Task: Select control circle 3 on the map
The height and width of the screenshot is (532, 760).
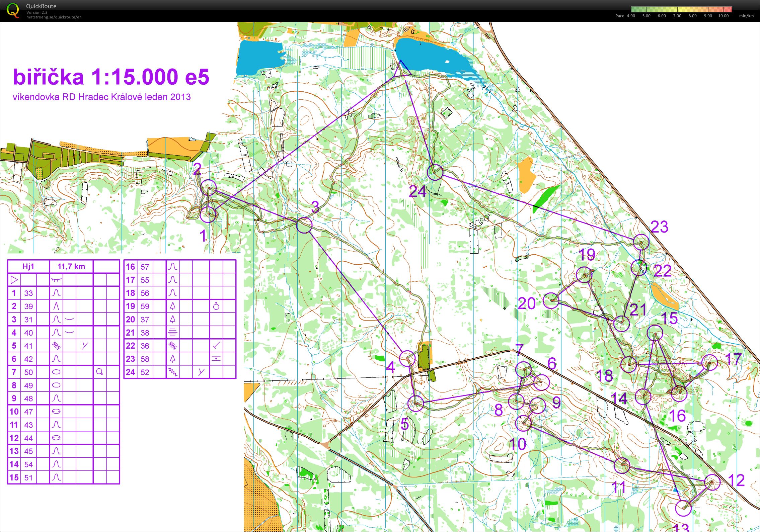Action: coord(304,225)
